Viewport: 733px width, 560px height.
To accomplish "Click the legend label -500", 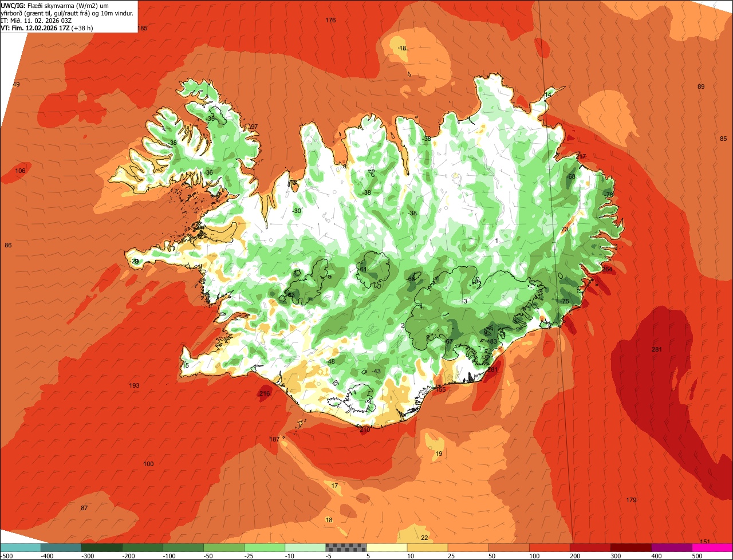I will 6,556.
